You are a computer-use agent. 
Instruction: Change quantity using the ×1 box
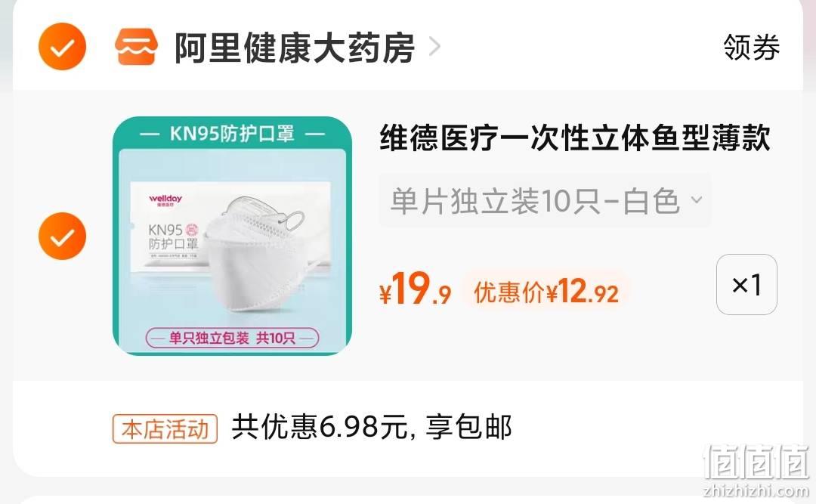pyautogui.click(x=746, y=284)
